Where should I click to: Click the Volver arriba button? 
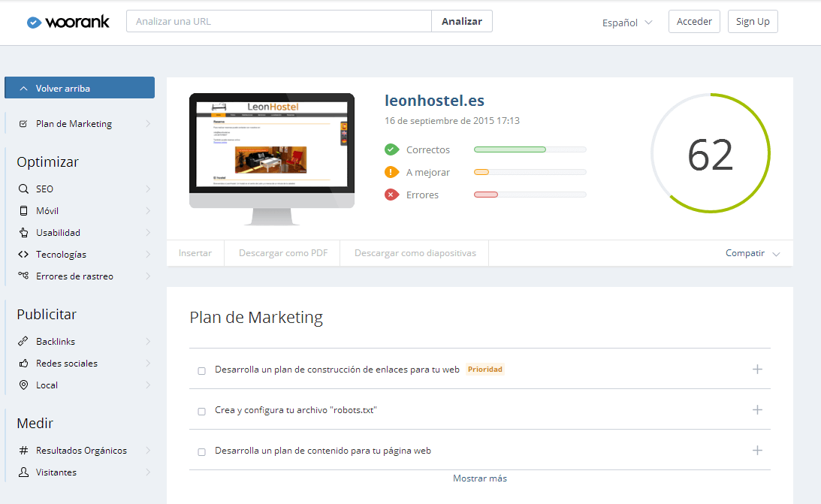pos(80,88)
